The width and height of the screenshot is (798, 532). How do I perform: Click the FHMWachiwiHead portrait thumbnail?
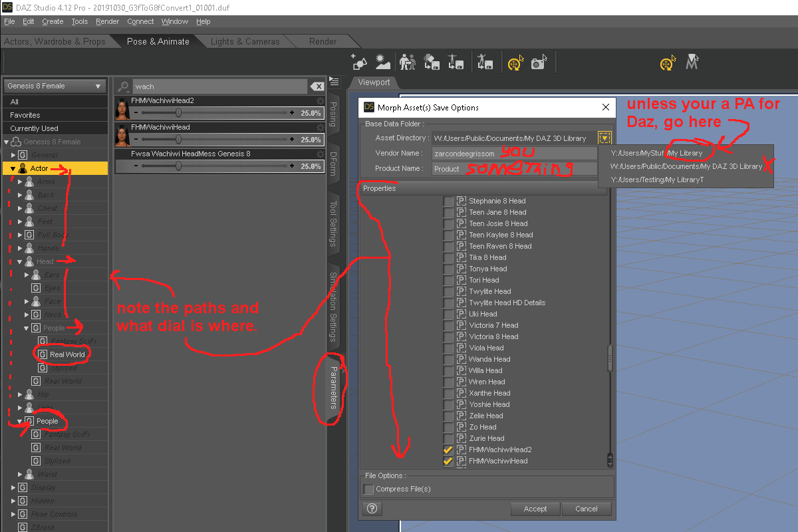(122, 134)
